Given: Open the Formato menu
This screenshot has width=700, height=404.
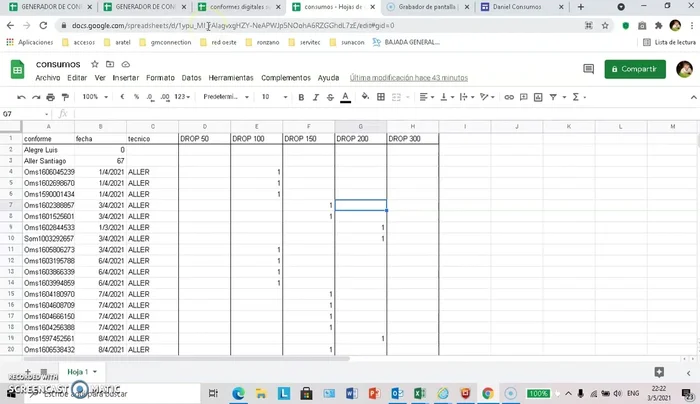Looking at the screenshot, I should 160,77.
